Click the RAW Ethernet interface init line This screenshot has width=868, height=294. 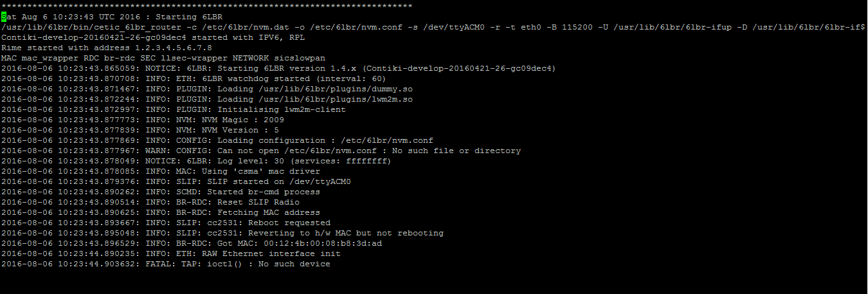171,253
